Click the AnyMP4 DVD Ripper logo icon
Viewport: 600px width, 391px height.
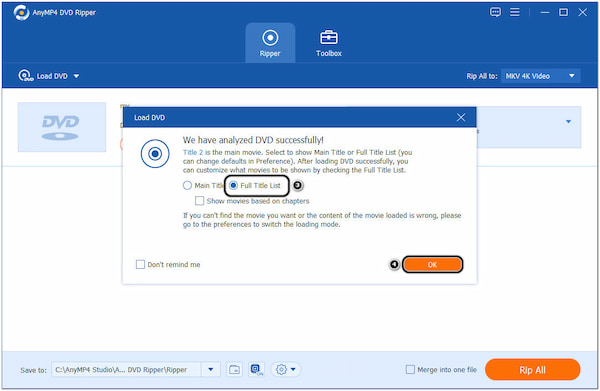click(x=21, y=12)
